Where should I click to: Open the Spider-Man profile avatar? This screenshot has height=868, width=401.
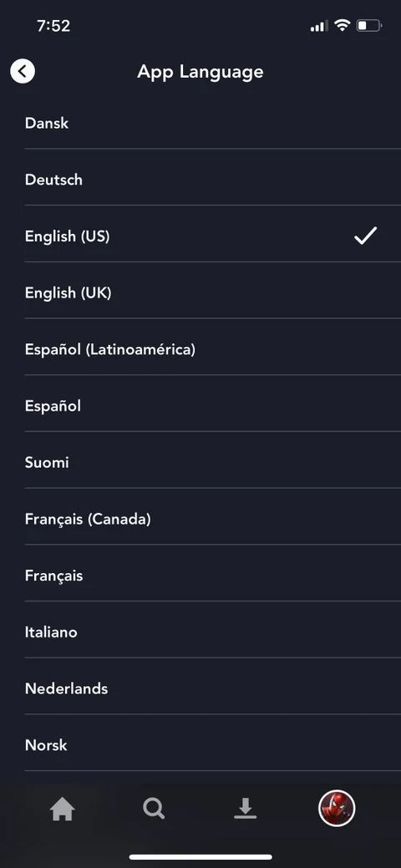tap(337, 808)
